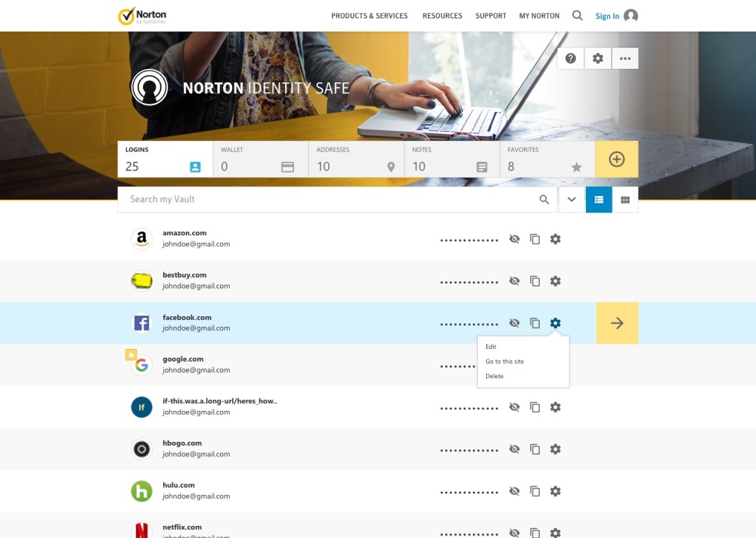Image resolution: width=756 pixels, height=538 pixels.
Task: Open vault settings gear in header
Action: pyautogui.click(x=598, y=58)
